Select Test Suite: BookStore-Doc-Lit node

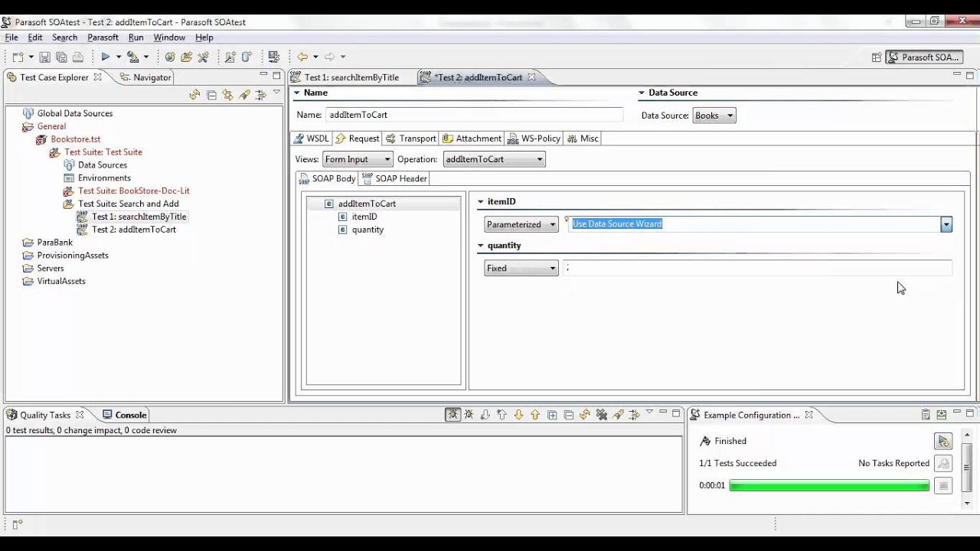pyautogui.click(x=134, y=191)
